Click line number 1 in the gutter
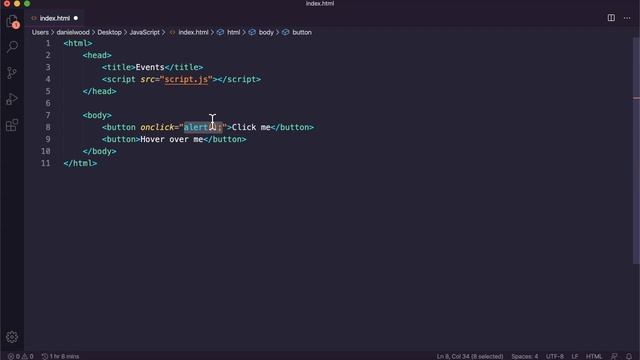640x360 pixels. (48, 43)
